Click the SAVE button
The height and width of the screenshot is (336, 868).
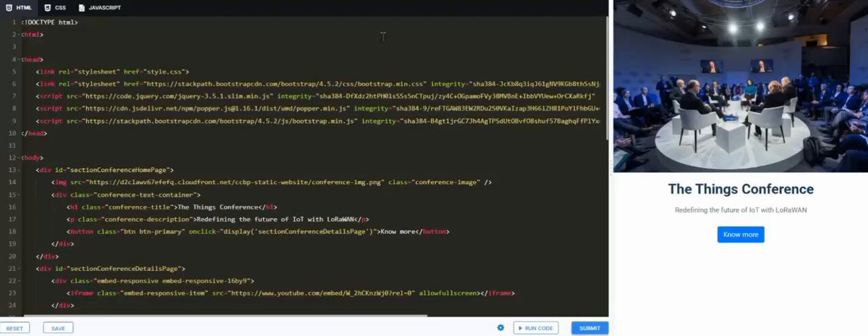point(58,328)
